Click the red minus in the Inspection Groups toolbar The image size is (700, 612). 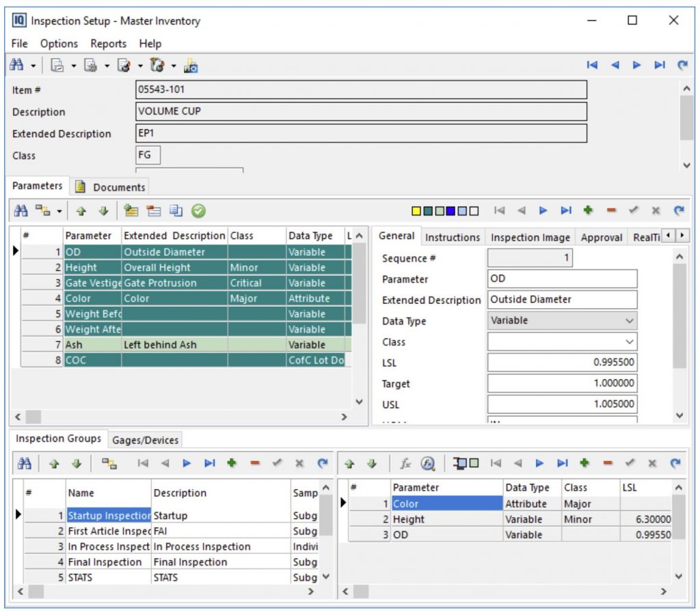(x=255, y=463)
